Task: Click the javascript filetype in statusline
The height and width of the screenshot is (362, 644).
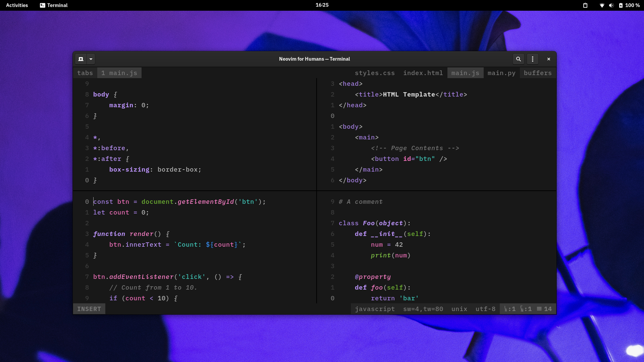Action: (x=375, y=309)
